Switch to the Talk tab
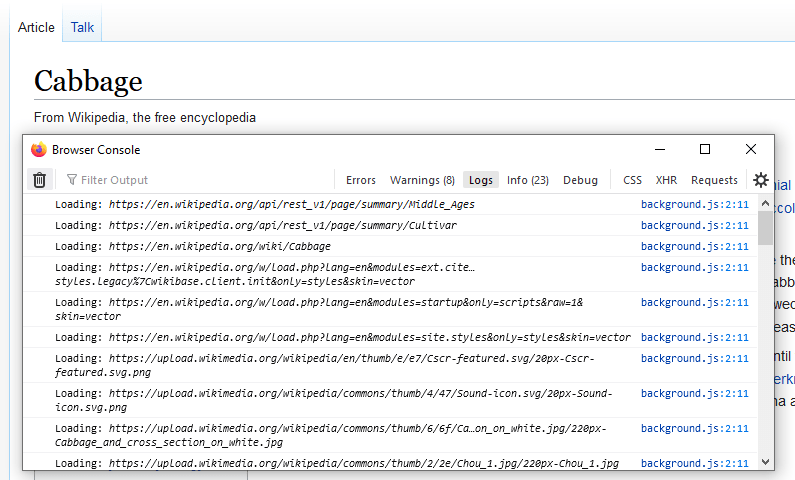The width and height of the screenshot is (795, 480). pos(82,27)
